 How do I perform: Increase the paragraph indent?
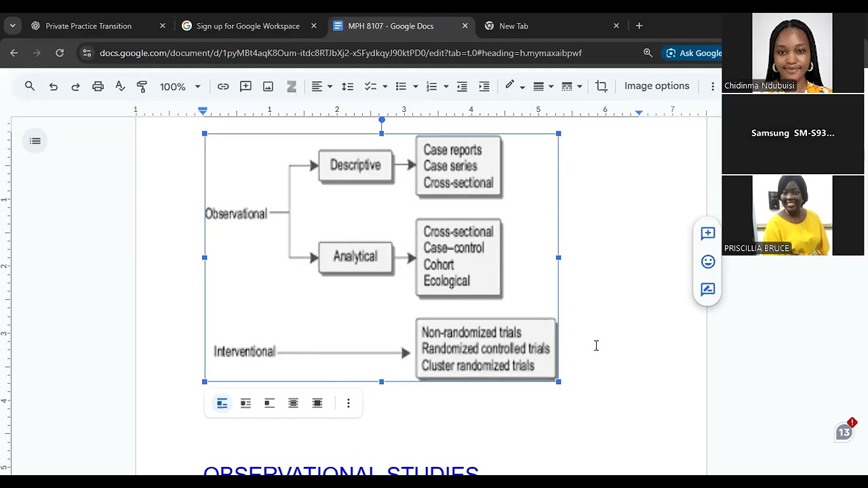click(x=484, y=86)
